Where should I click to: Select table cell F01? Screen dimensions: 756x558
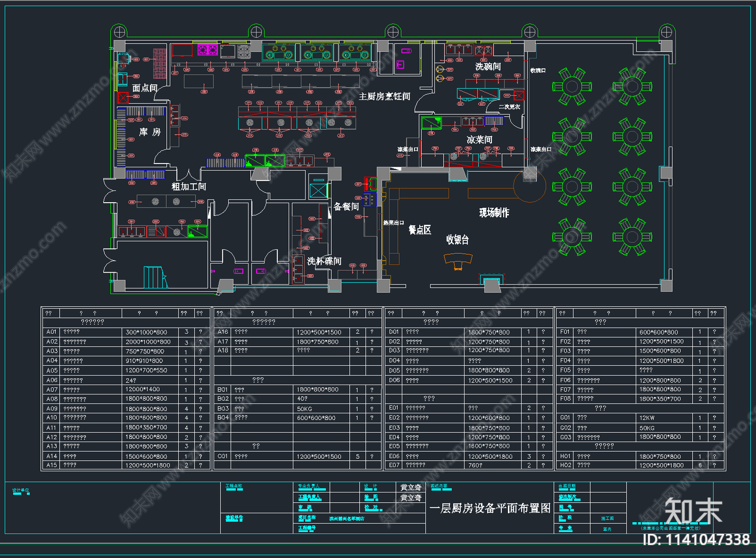[565, 332]
